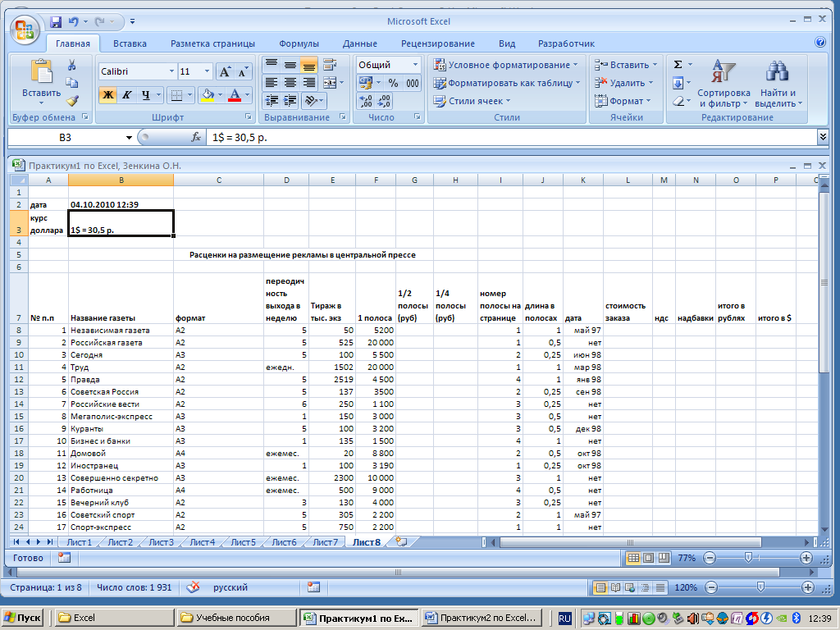This screenshot has width=840, height=630.
Task: Toggle wrap text button
Action: click(x=330, y=65)
